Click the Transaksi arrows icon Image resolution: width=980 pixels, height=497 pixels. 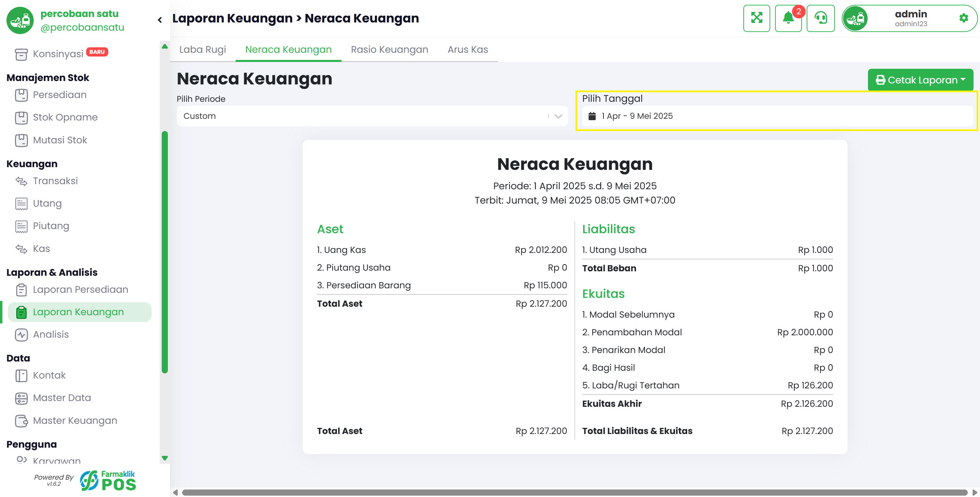point(21,181)
